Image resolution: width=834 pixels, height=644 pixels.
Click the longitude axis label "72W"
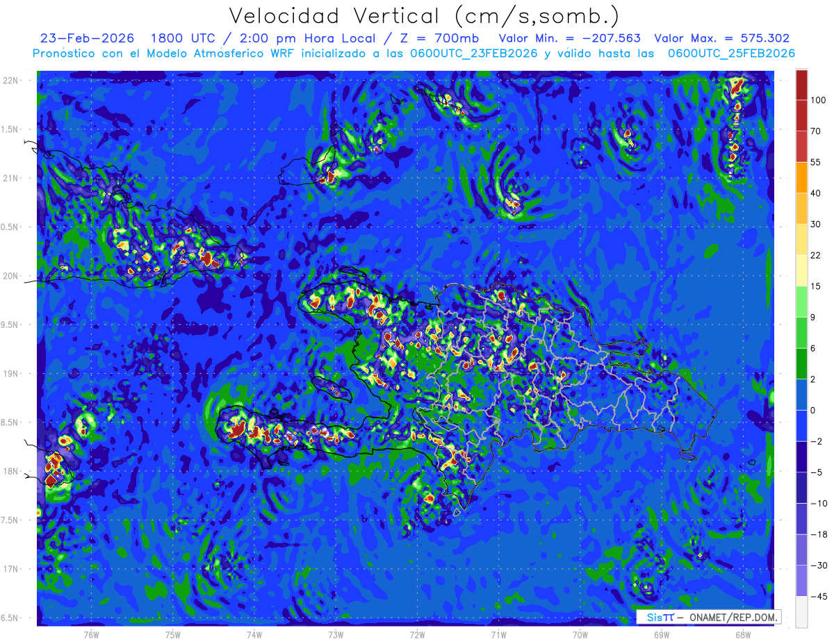pos(417,634)
